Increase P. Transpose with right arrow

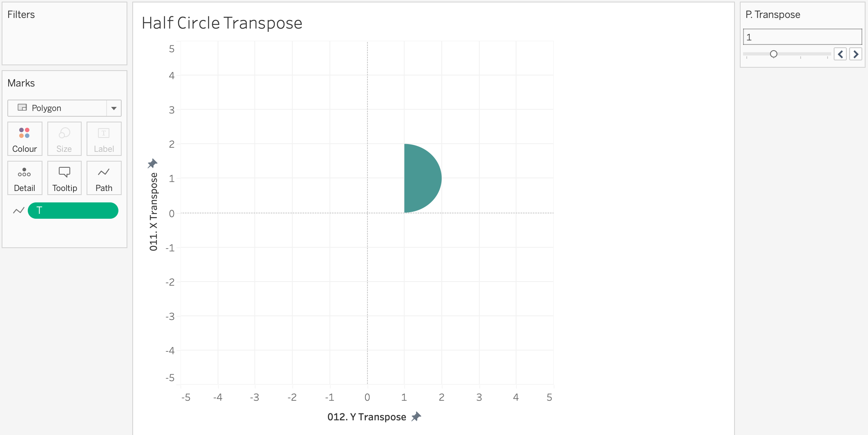(x=855, y=54)
